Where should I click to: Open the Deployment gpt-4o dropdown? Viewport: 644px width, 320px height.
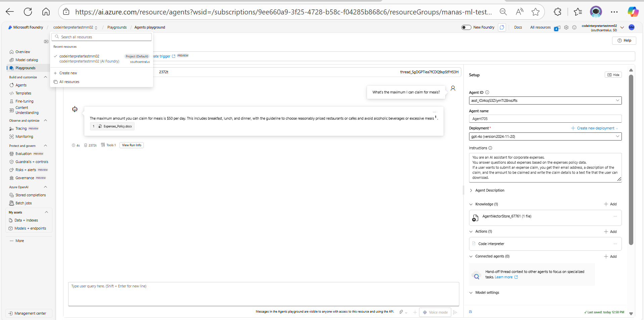pos(545,136)
